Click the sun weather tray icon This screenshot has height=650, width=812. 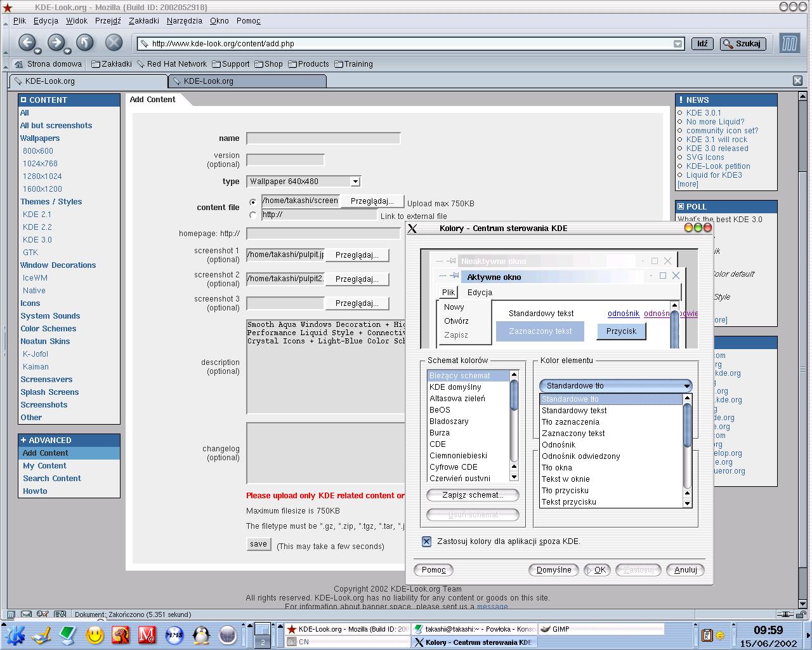720,635
